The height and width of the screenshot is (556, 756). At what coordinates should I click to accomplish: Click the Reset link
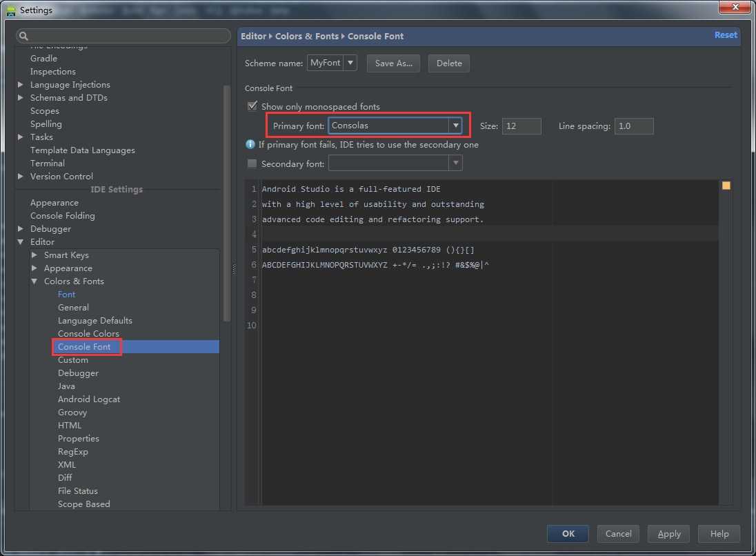pyautogui.click(x=726, y=34)
